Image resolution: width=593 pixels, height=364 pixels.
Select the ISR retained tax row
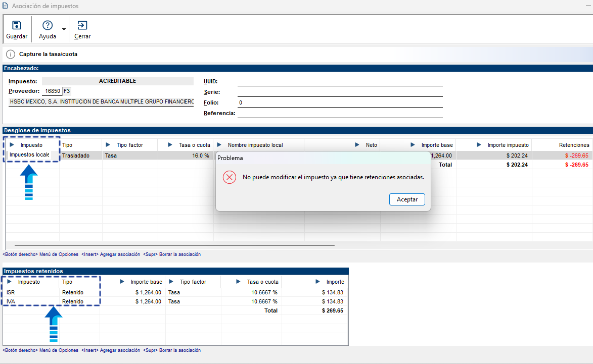click(11, 292)
